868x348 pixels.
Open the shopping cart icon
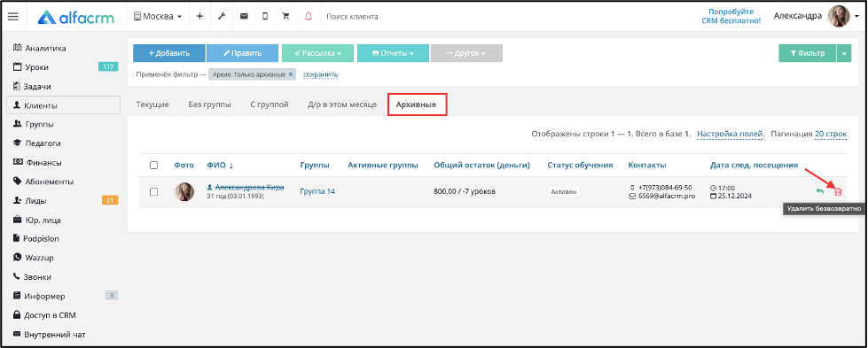point(286,17)
